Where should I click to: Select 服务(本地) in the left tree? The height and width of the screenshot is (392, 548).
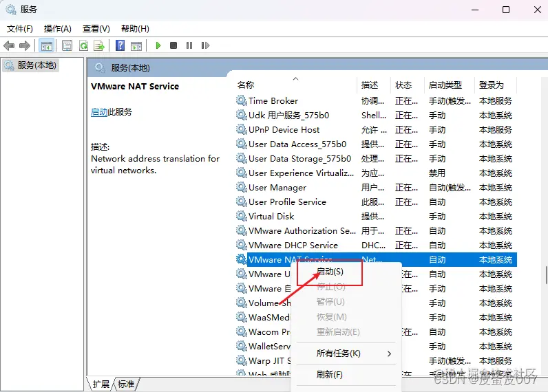[36, 65]
